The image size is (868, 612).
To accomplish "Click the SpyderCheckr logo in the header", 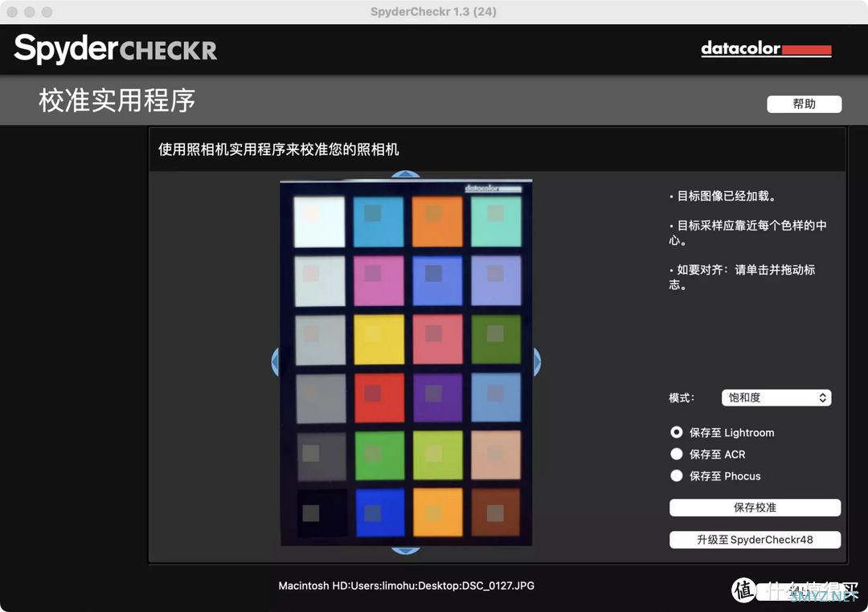I will (114, 49).
